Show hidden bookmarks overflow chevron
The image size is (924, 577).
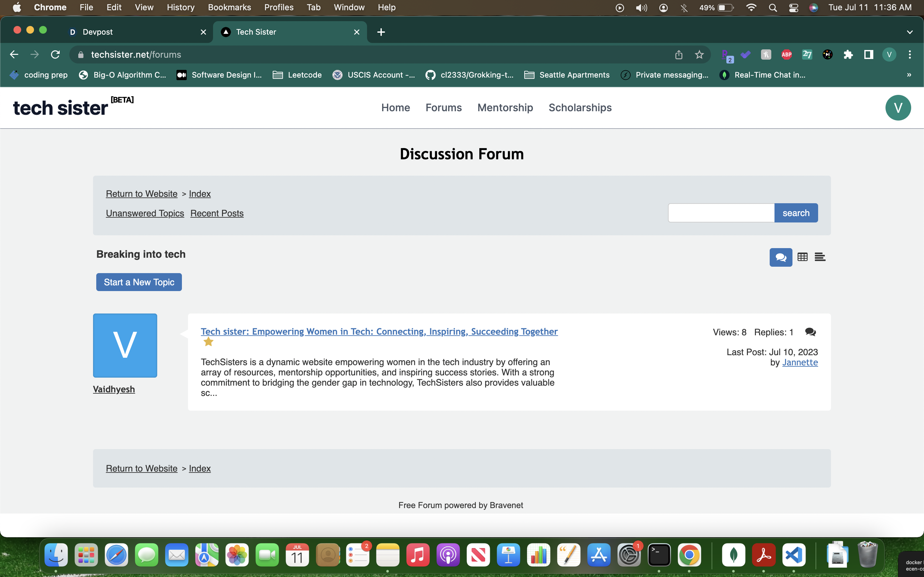(909, 75)
